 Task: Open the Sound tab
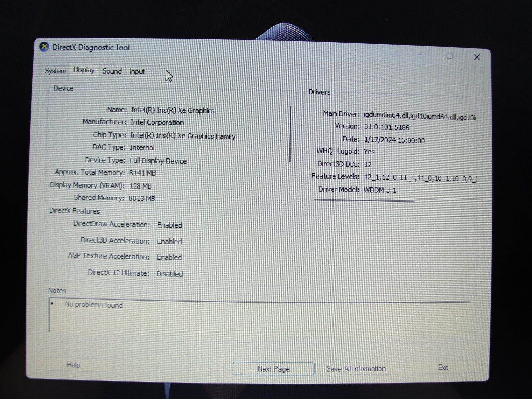[x=112, y=71]
